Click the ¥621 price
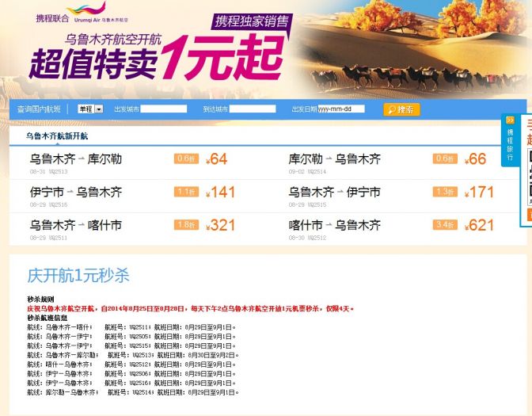This screenshot has width=532, height=416. 479,225
